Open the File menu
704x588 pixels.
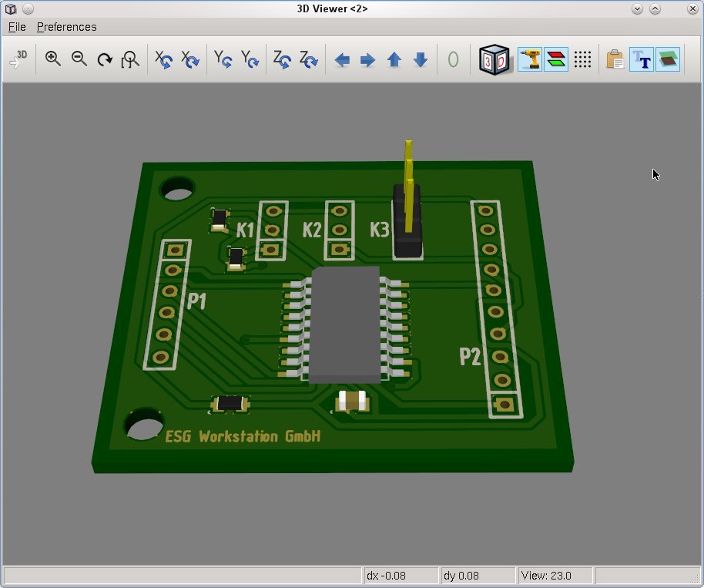[x=17, y=27]
